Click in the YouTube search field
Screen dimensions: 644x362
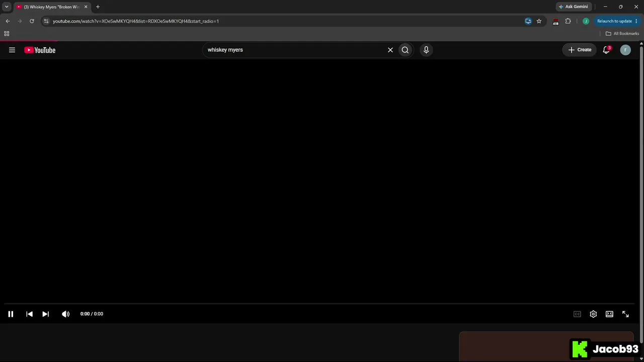click(x=294, y=50)
